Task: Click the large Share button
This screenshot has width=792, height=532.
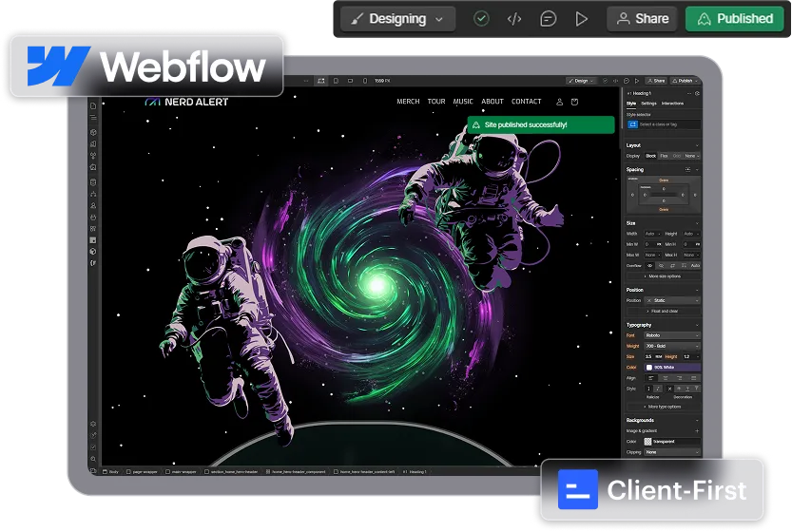Action: 643,19
